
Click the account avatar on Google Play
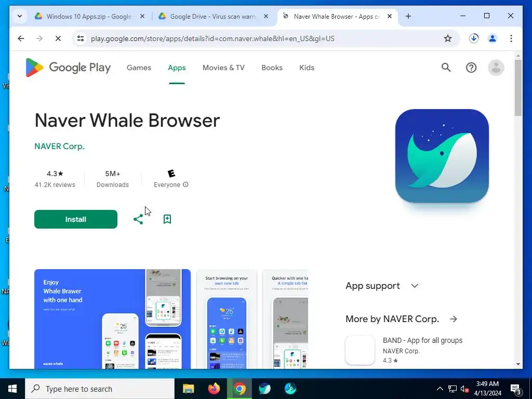pos(496,68)
